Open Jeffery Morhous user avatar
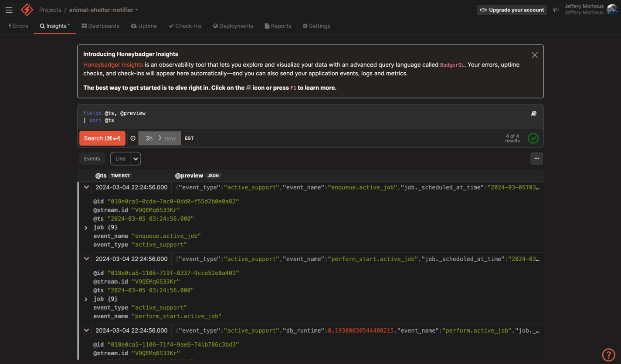The height and width of the screenshot is (364, 621). coord(612,9)
